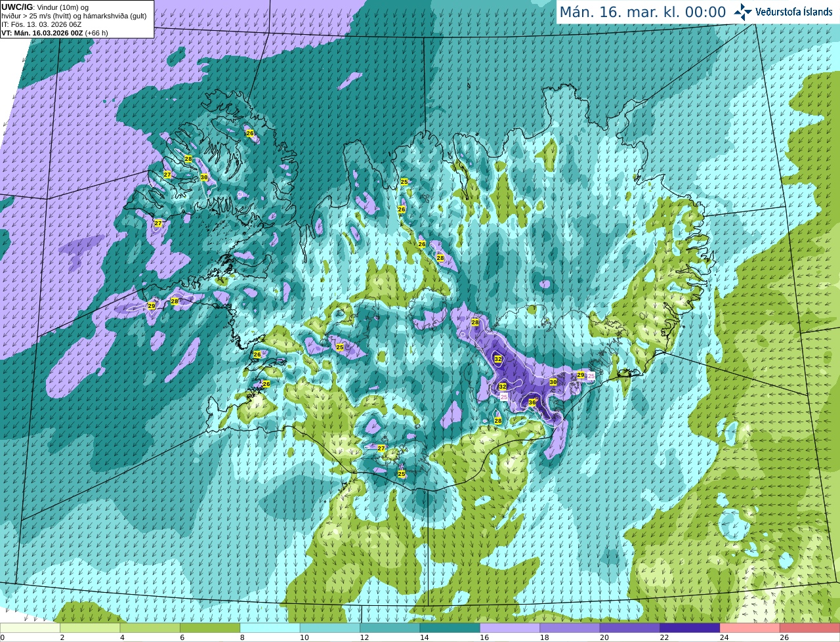
Task: Click the yellow gust marker labeled 36
Action: 532,402
